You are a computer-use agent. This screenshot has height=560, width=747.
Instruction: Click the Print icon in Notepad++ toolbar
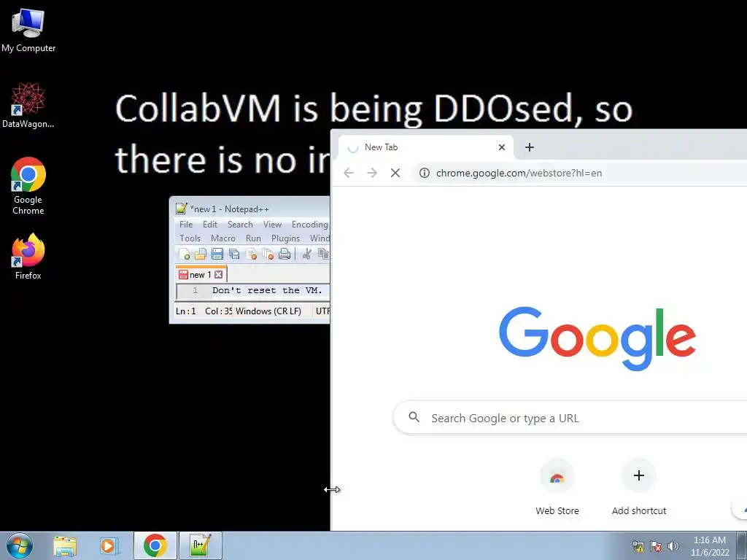[285, 254]
